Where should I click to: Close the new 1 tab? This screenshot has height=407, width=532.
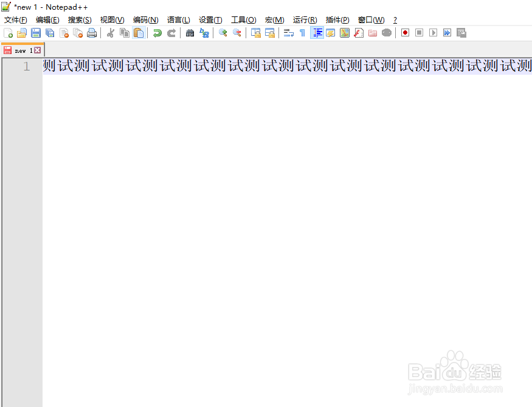pyautogui.click(x=38, y=50)
